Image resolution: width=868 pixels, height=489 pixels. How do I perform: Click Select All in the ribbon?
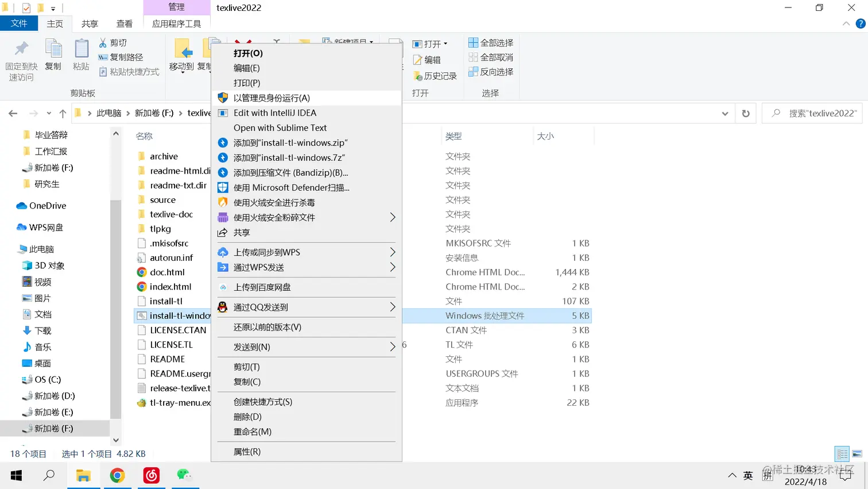tap(491, 43)
